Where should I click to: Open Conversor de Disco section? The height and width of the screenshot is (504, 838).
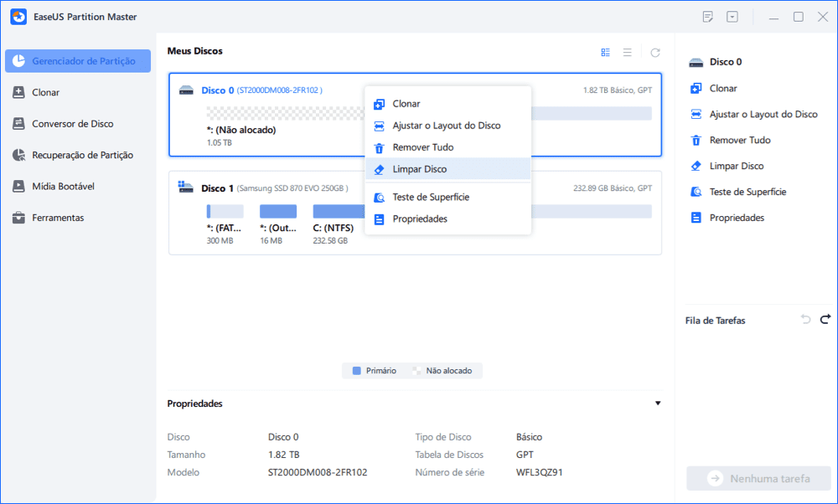73,124
